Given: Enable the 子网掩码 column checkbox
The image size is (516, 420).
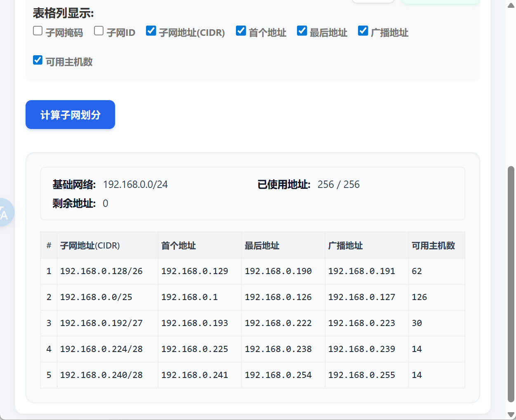Looking at the screenshot, I should [x=38, y=31].
